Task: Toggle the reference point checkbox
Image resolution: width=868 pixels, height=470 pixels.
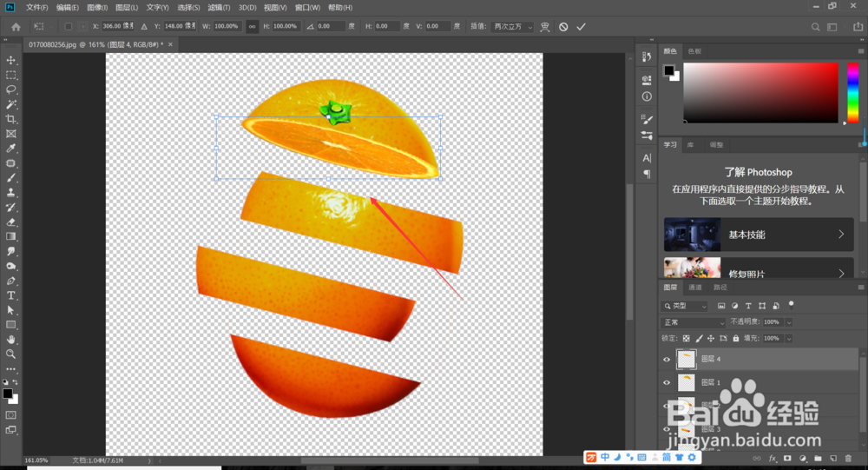Action: (x=68, y=27)
